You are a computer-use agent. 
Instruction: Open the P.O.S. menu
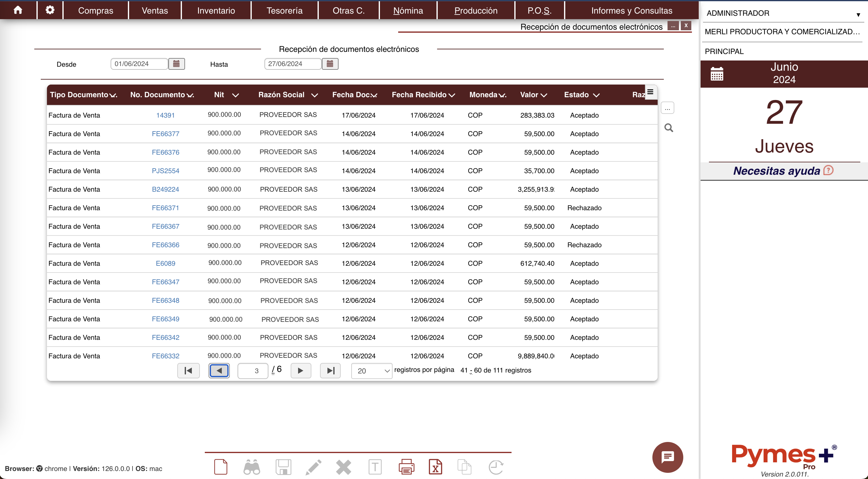coord(539,10)
